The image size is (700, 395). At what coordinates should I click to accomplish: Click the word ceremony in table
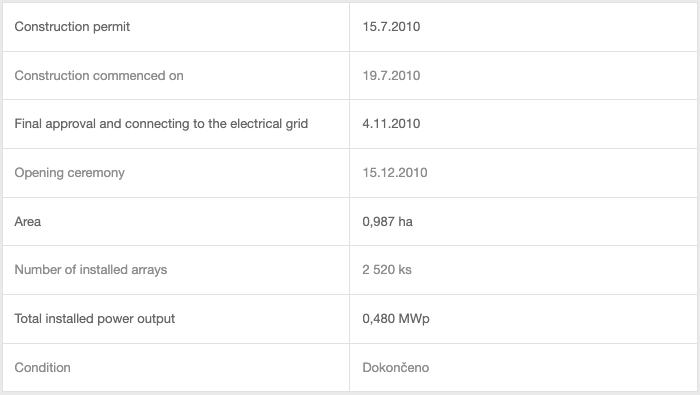96,173
